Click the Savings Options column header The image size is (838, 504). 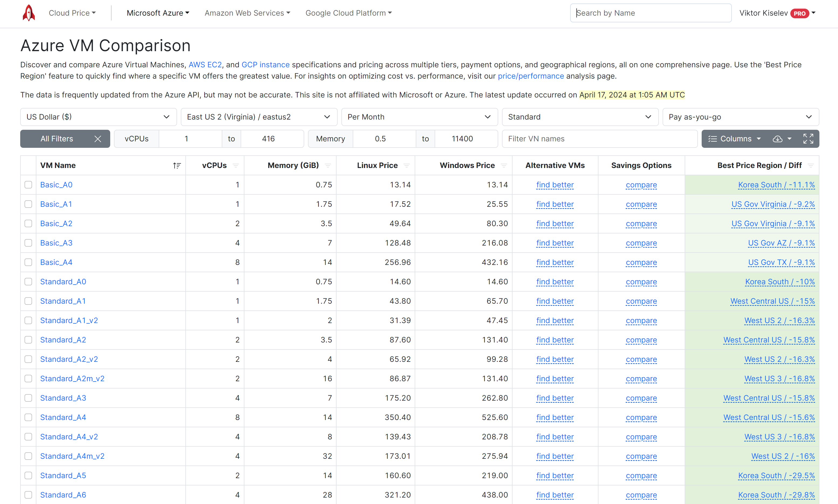pyautogui.click(x=641, y=165)
